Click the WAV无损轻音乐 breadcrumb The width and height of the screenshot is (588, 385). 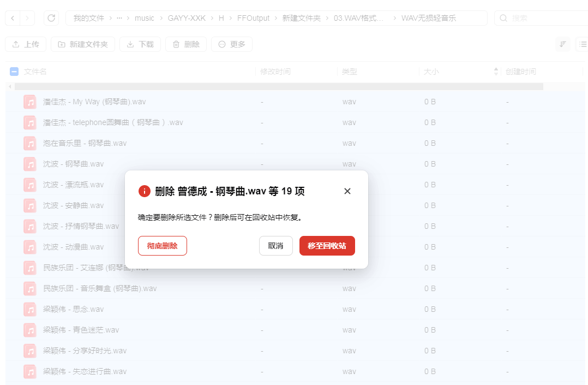click(x=429, y=18)
